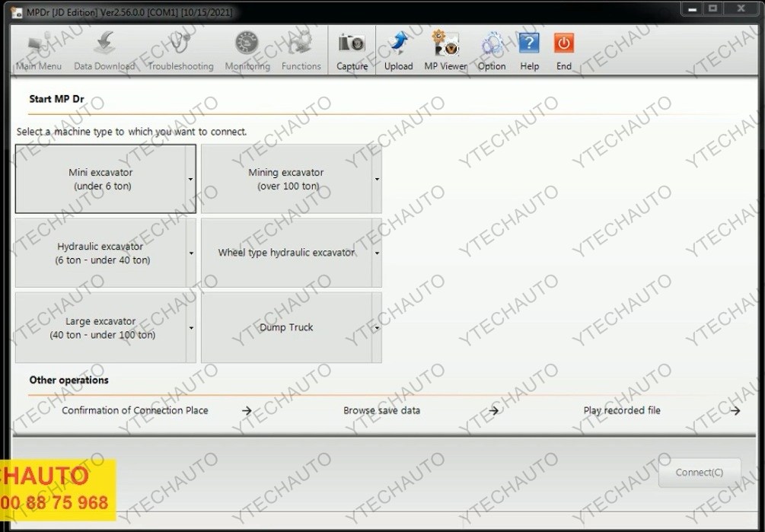Click the Capture camera icon

click(x=352, y=44)
